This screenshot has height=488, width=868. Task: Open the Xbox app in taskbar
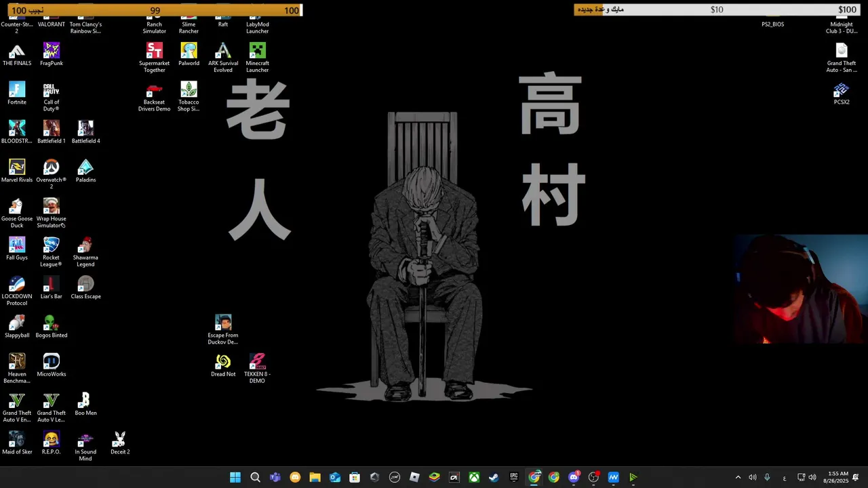pyautogui.click(x=474, y=477)
